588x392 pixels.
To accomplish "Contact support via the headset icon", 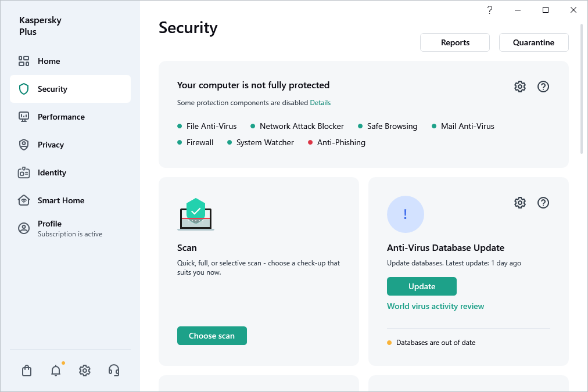I will pyautogui.click(x=113, y=370).
